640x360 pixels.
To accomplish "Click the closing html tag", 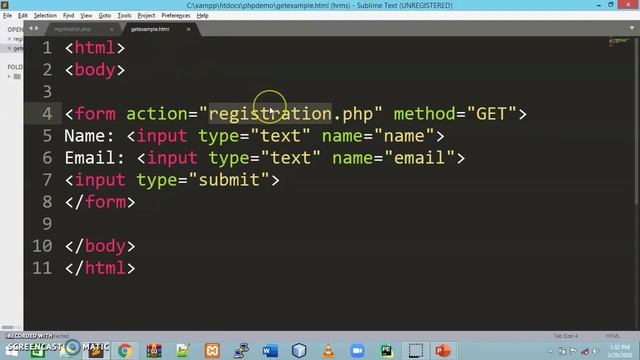I will coord(100,268).
